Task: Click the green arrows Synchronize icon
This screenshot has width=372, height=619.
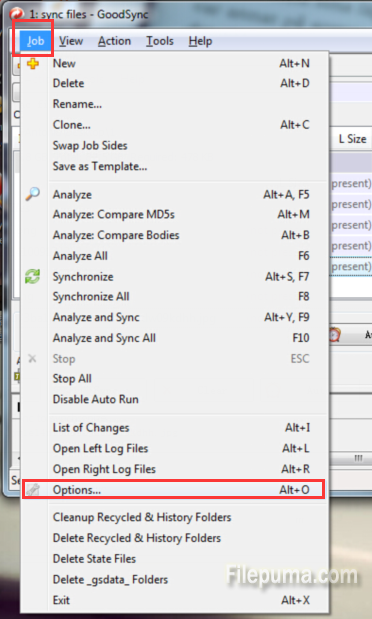Action: point(33,276)
